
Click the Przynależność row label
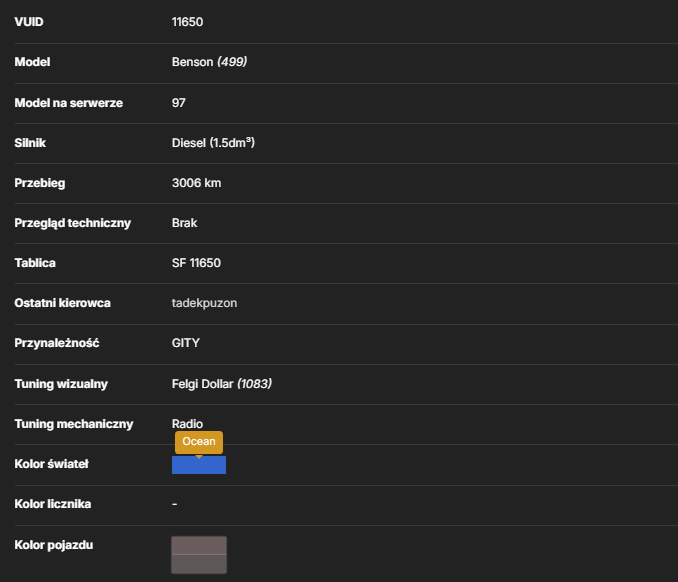point(57,343)
